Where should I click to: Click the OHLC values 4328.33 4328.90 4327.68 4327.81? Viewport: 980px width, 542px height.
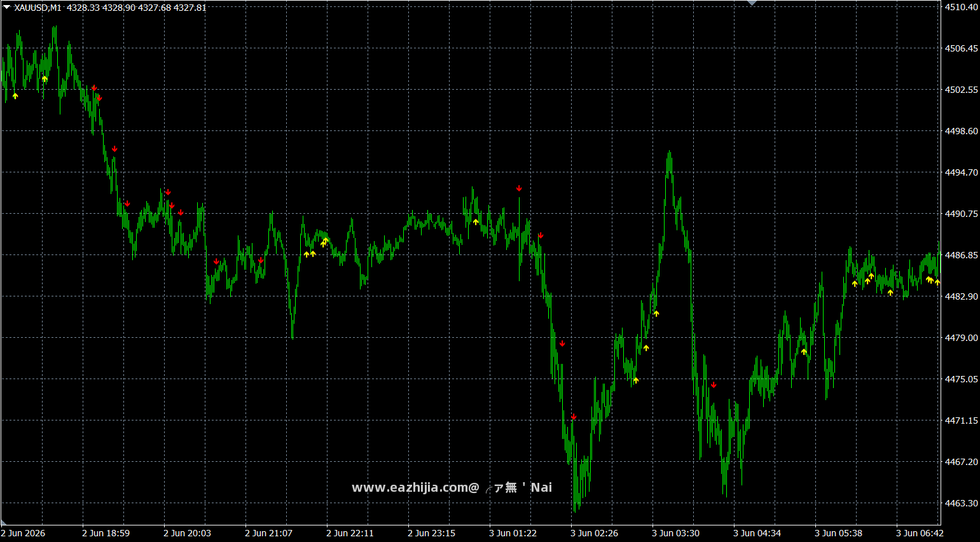136,8
